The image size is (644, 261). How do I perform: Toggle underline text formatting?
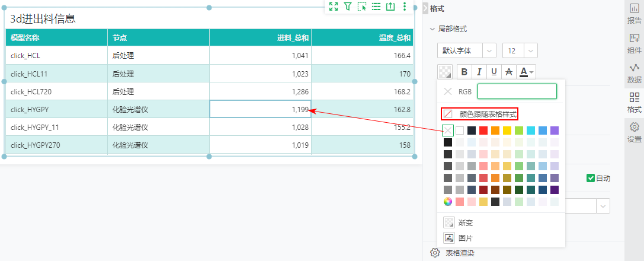[x=494, y=72]
